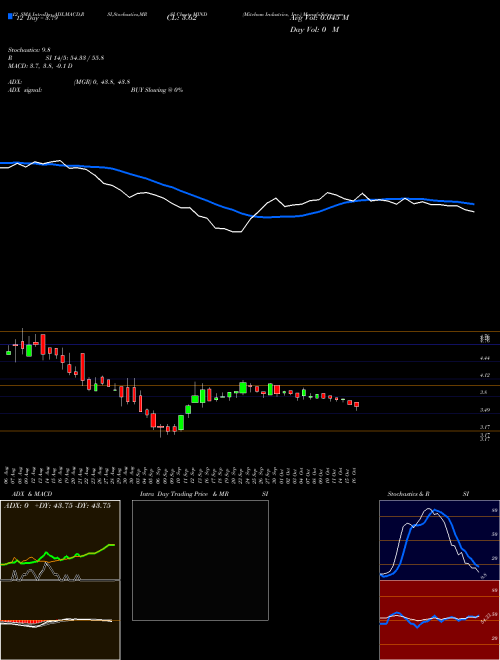Click the 'Stochastics & R' panel title
The width and height of the screenshot is (500, 660).
pos(409,494)
